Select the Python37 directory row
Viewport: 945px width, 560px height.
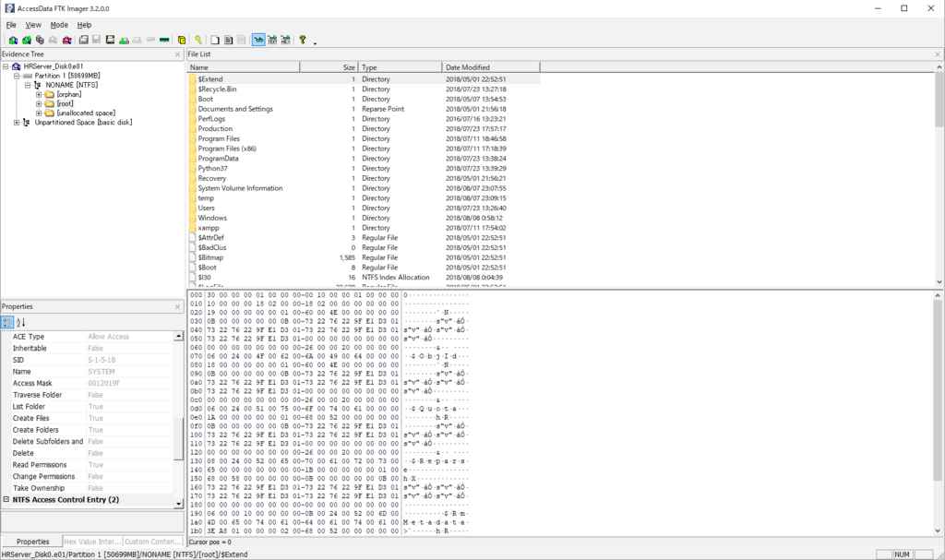364,168
